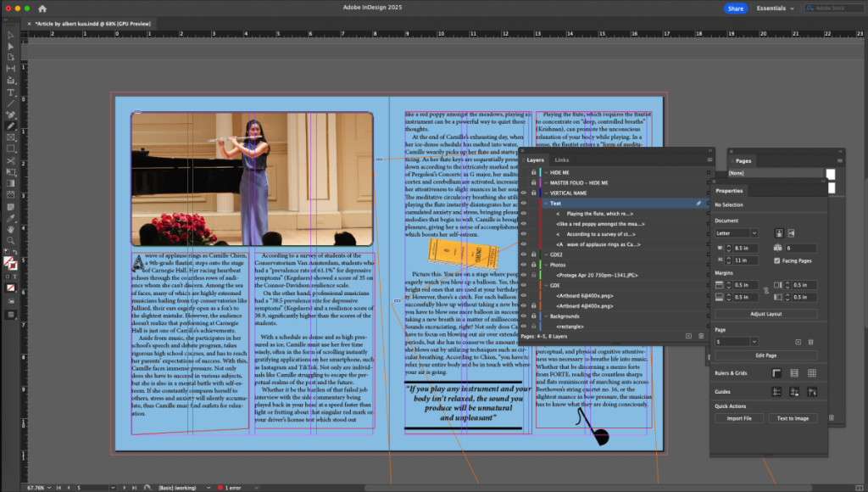Switch to the Links tab
868x492 pixels.
(562, 159)
